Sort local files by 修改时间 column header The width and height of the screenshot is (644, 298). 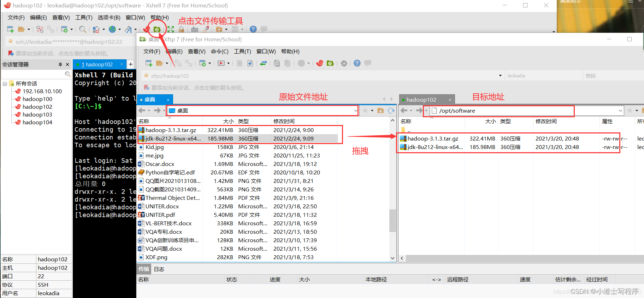pyautogui.click(x=284, y=121)
